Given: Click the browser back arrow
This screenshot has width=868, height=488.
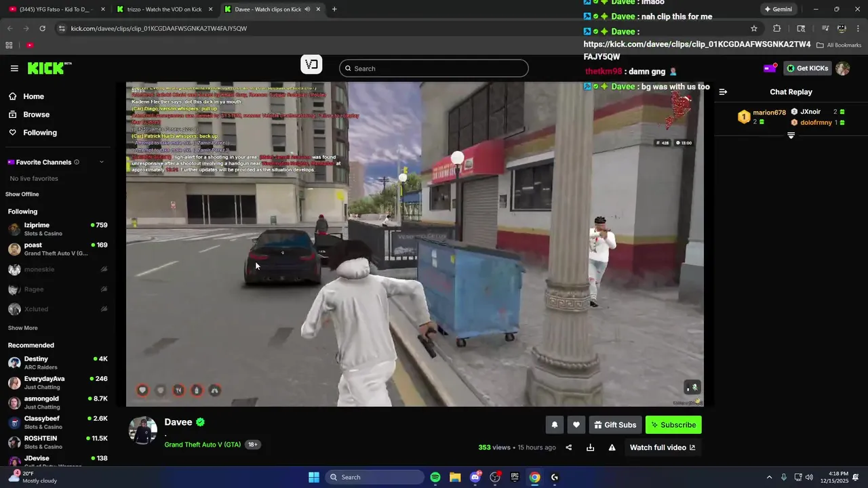Looking at the screenshot, I should (x=9, y=28).
